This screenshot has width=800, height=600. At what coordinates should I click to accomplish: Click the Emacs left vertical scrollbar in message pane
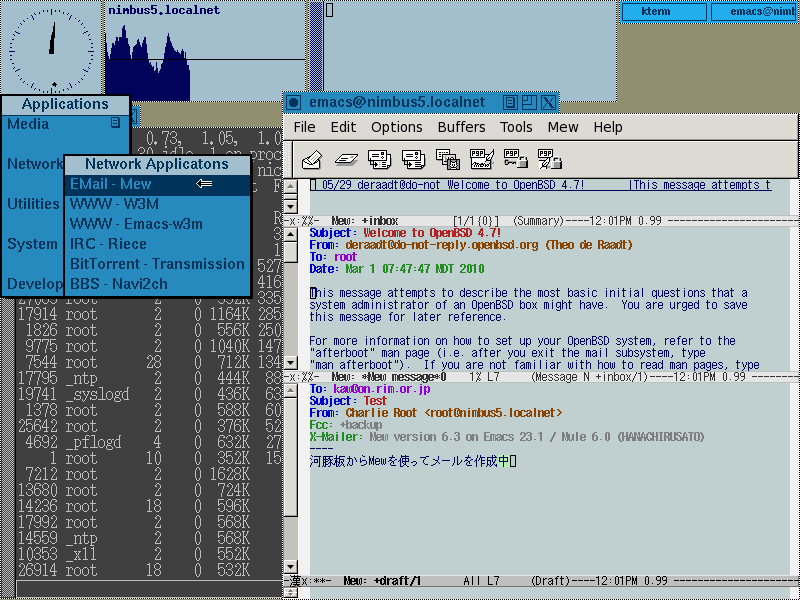pos(290,300)
